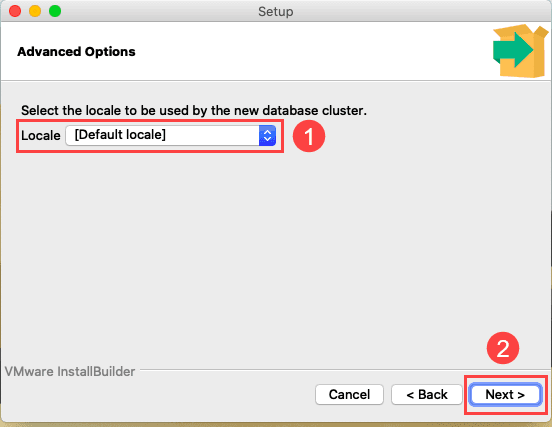Close the Setup window with red button

pos(15,11)
